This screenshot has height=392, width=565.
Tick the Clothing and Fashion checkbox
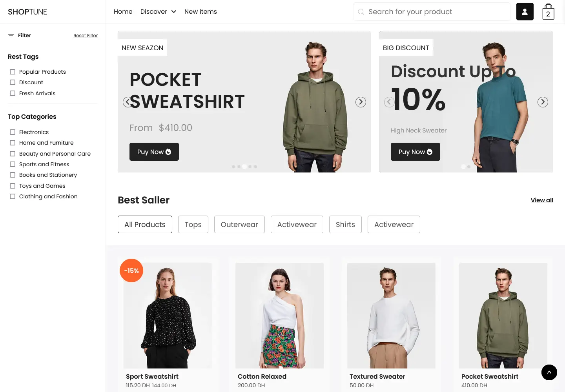(13, 196)
